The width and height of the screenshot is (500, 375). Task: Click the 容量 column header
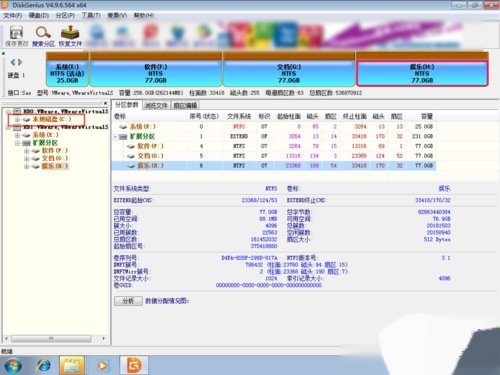coord(427,116)
